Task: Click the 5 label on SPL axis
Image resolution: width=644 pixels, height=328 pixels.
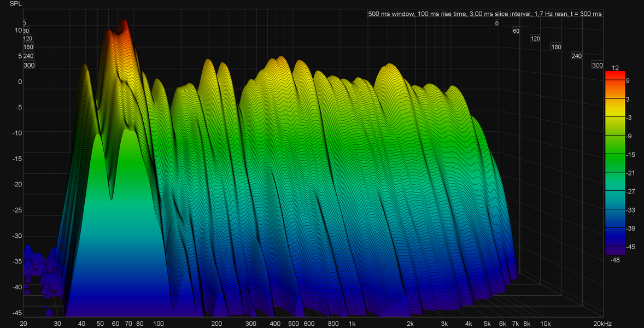Action: [x=20, y=56]
